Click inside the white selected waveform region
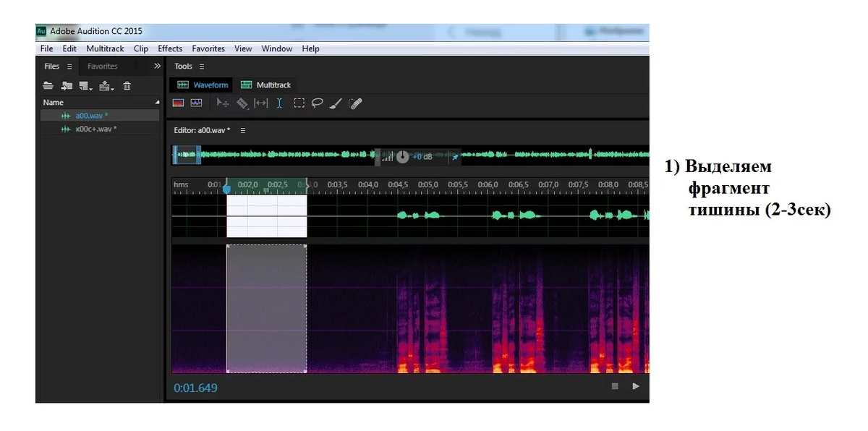This screenshot has height=431, width=868. [x=267, y=216]
